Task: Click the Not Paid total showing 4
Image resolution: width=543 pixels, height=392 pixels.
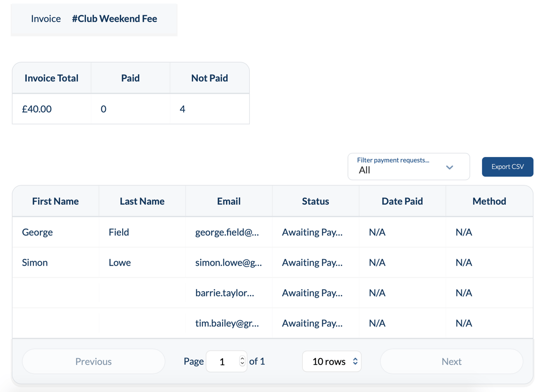Action: tap(182, 109)
